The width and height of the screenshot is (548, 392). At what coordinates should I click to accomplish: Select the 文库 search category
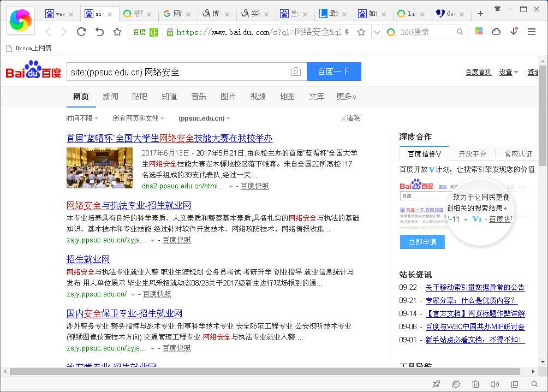(317, 97)
